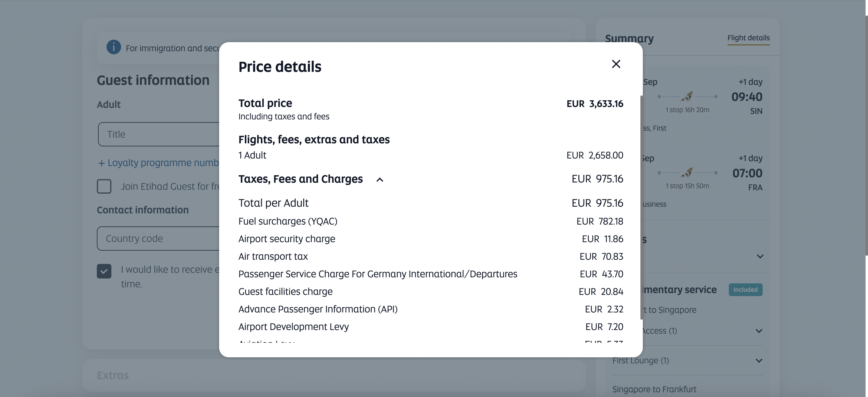Uncheck the receive offers checkbox
Screen dimensions: 868x397
(104, 271)
